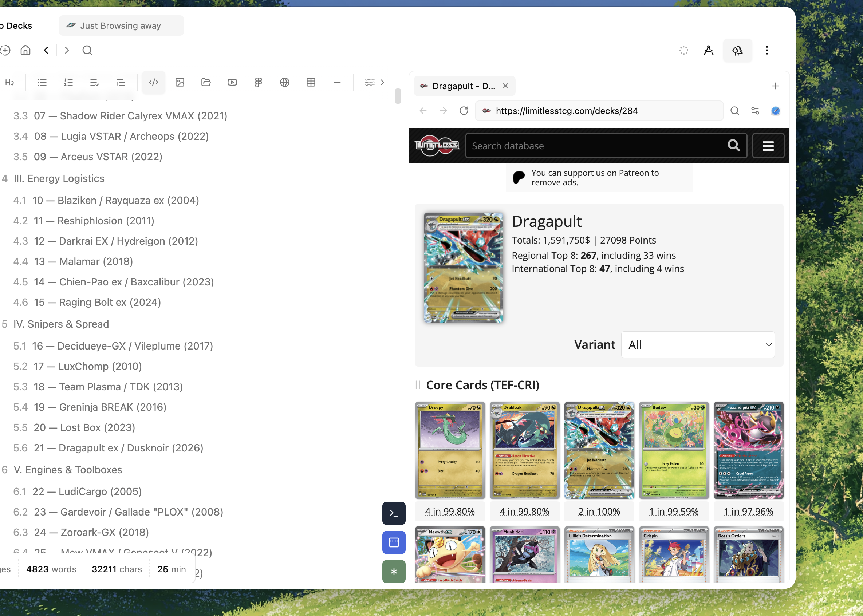
Task: Click the '1 in 99.59%' Budew stat link
Action: click(x=674, y=512)
